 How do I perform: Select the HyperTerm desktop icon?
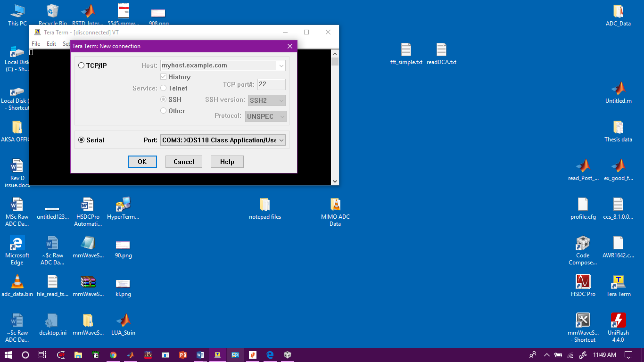(x=123, y=208)
